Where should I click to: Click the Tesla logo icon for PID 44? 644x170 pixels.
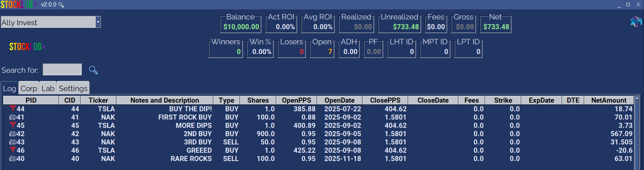pyautogui.click(x=12, y=108)
